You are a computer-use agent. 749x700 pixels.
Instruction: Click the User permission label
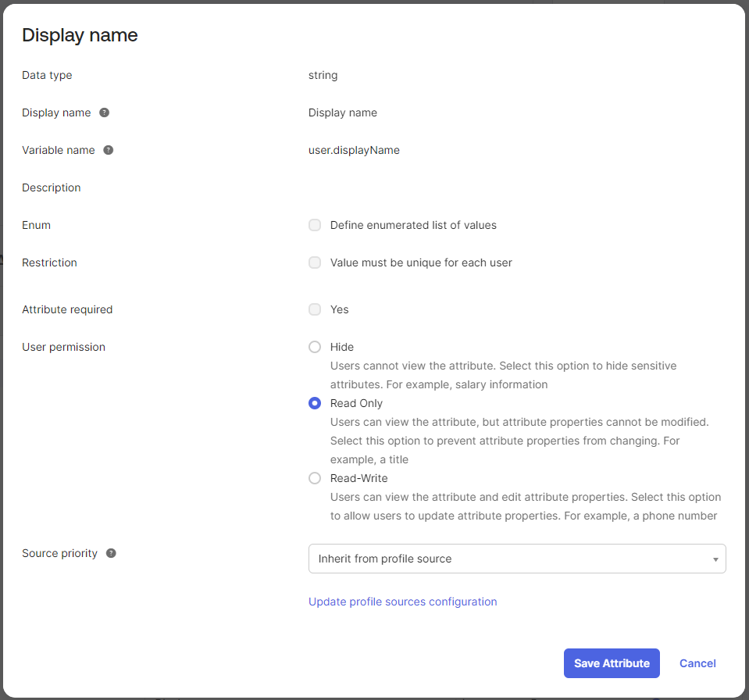[63, 347]
